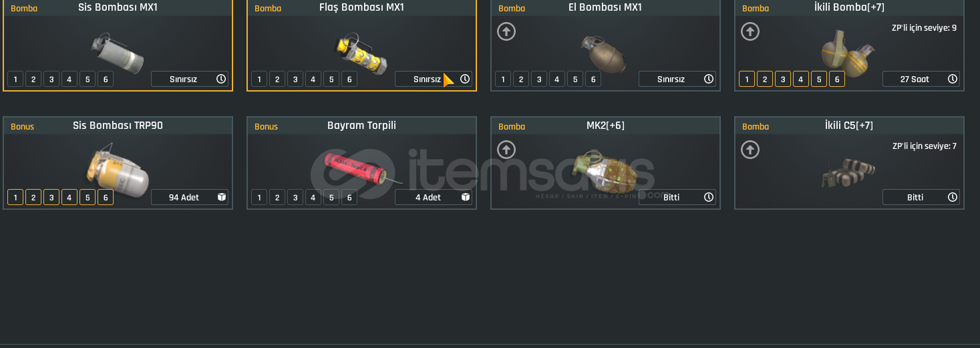Click box icon beside 4 Adet
This screenshot has height=348, width=980.
(x=465, y=197)
